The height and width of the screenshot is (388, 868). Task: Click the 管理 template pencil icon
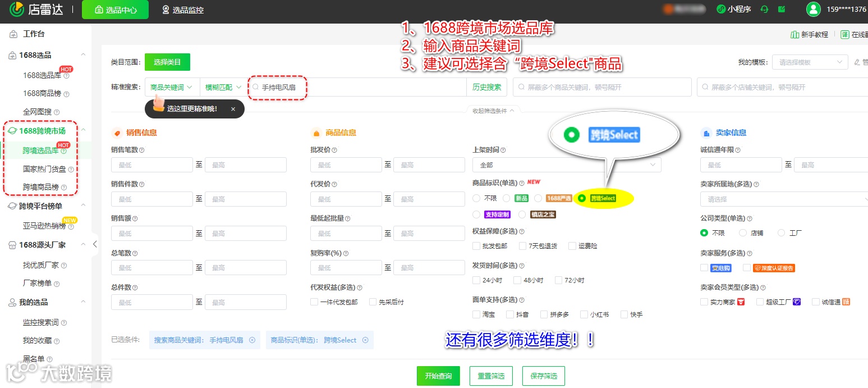click(x=857, y=62)
